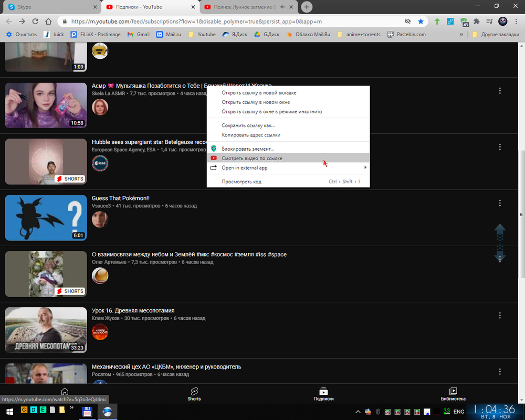The image size is (525, 420).
Task: Open a new browser tab
Action: 307,7
